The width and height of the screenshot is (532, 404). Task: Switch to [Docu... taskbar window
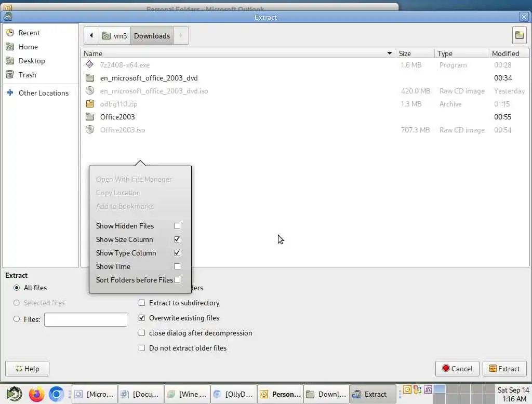coord(141,394)
